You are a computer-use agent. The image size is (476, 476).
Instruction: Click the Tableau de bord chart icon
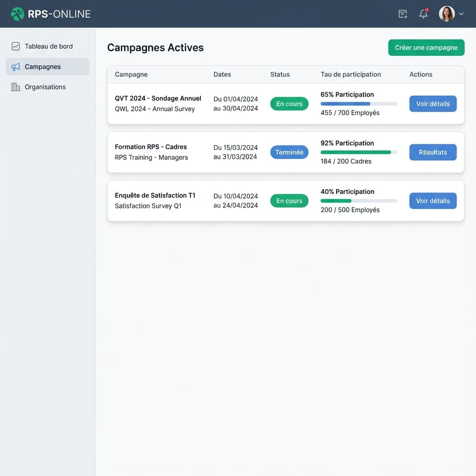(x=16, y=46)
